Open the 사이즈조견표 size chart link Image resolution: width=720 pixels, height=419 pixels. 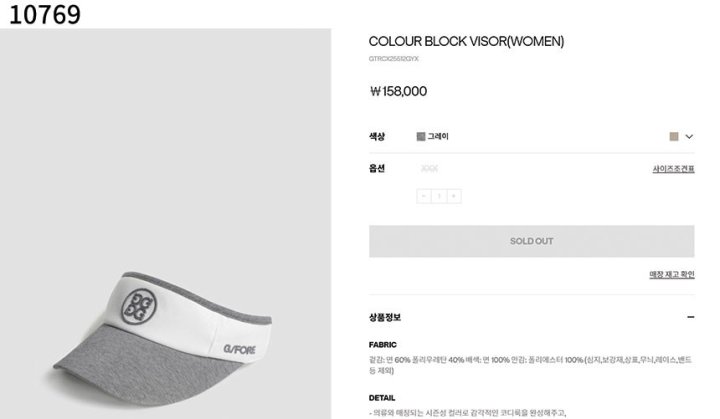[673, 169]
